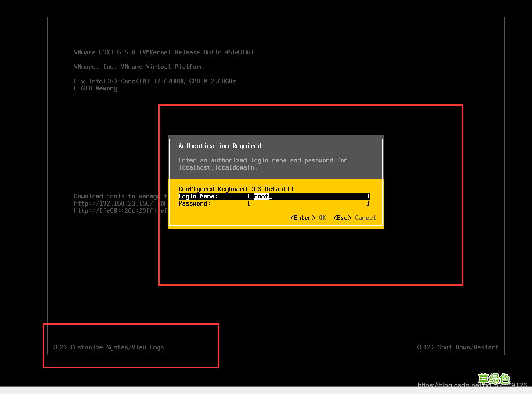This screenshot has width=532, height=394.
Task: Select the VMware Virtual Platform text line
Action: pos(139,67)
